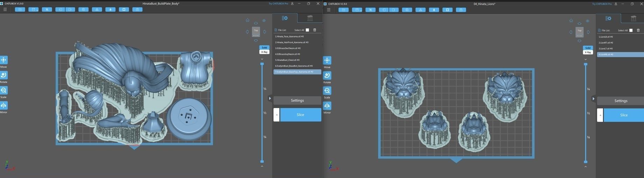The width and height of the screenshot is (644, 178).
Task: Click Undo icon in HinataBust toolbar
Action: 61,9
